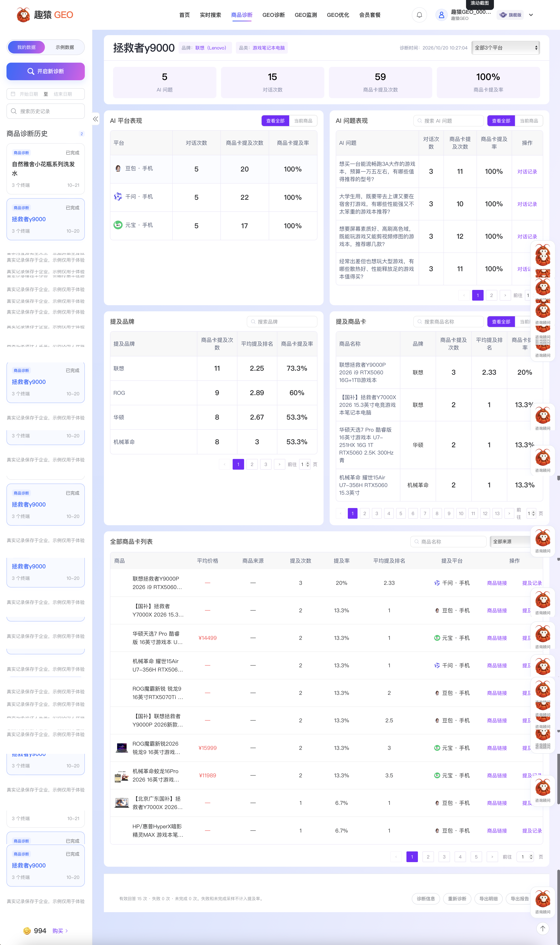Go to next page in 全部商品卡列表 pagination
Screen dimensions: 560x945
[492, 857]
